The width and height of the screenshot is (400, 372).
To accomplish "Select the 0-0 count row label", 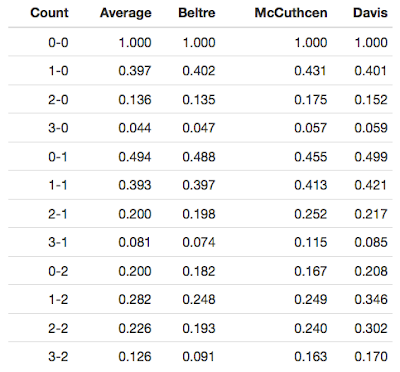I will (58, 42).
